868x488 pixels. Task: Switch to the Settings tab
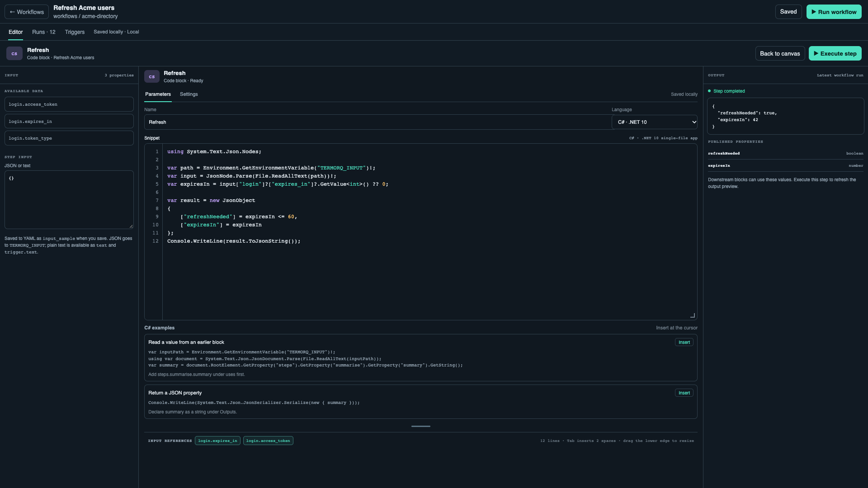coord(189,94)
